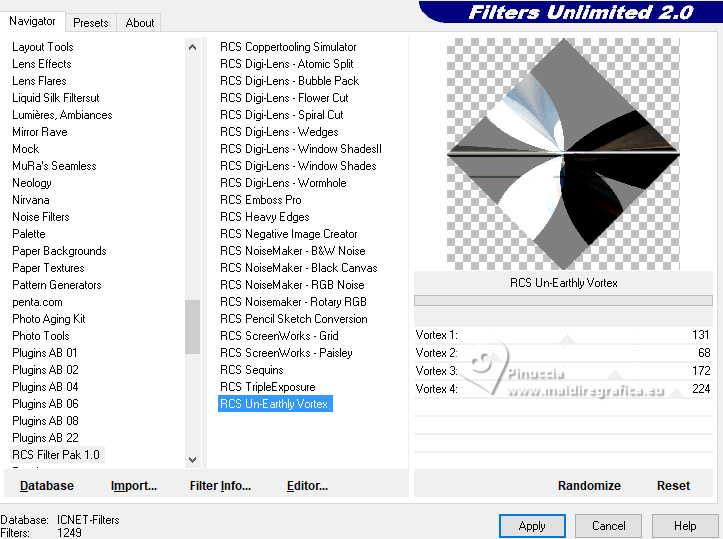Select Plugins AB 22 category
This screenshot has height=539, width=723.
(x=45, y=438)
